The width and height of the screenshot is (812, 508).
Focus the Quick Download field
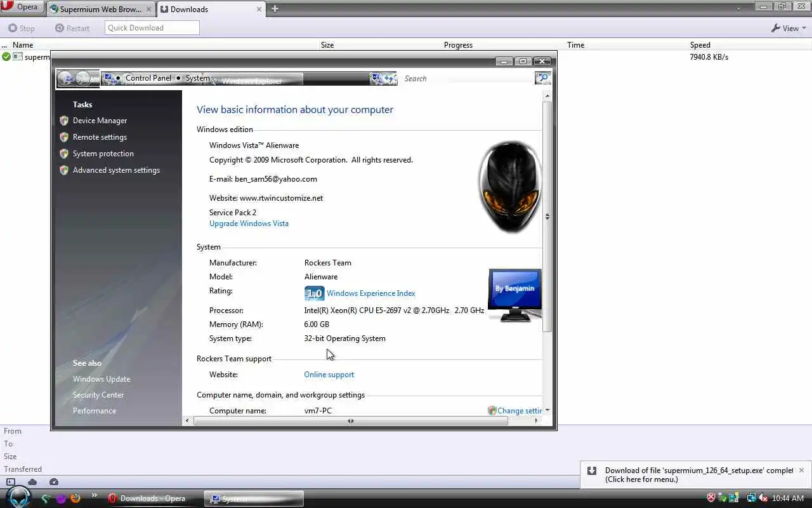[x=152, y=27]
